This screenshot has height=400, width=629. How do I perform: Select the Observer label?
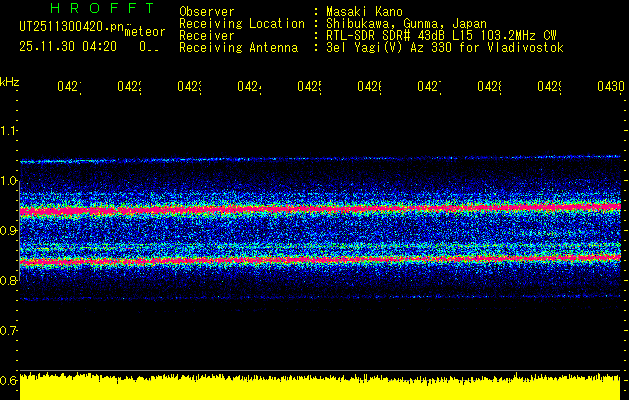(x=207, y=11)
